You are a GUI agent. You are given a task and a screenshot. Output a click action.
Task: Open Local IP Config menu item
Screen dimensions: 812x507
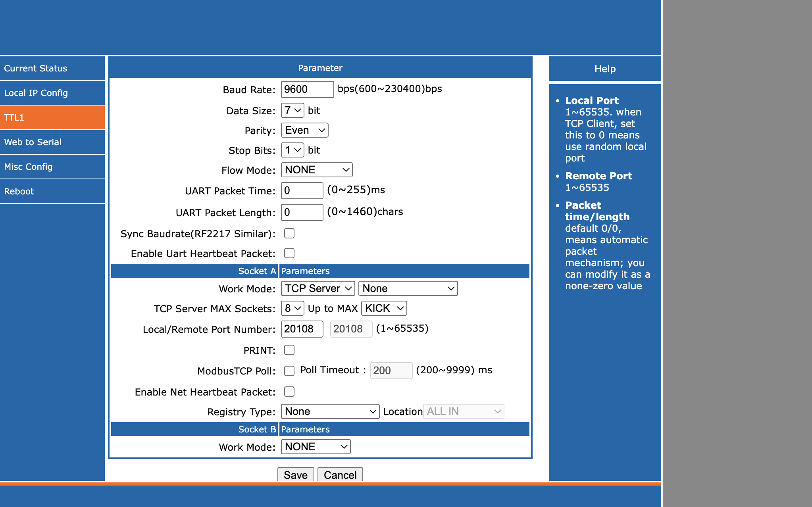[52, 93]
